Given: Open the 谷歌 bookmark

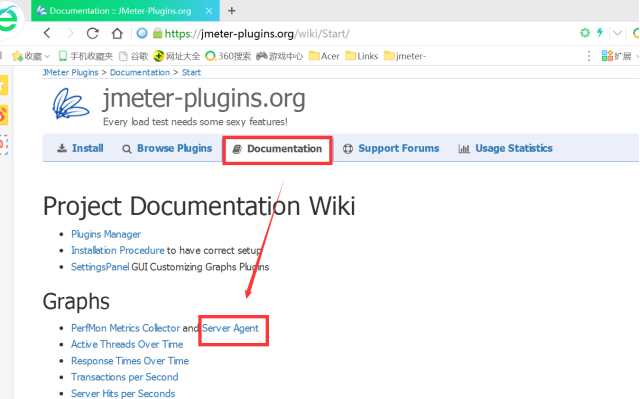Looking at the screenshot, I should pos(133,56).
